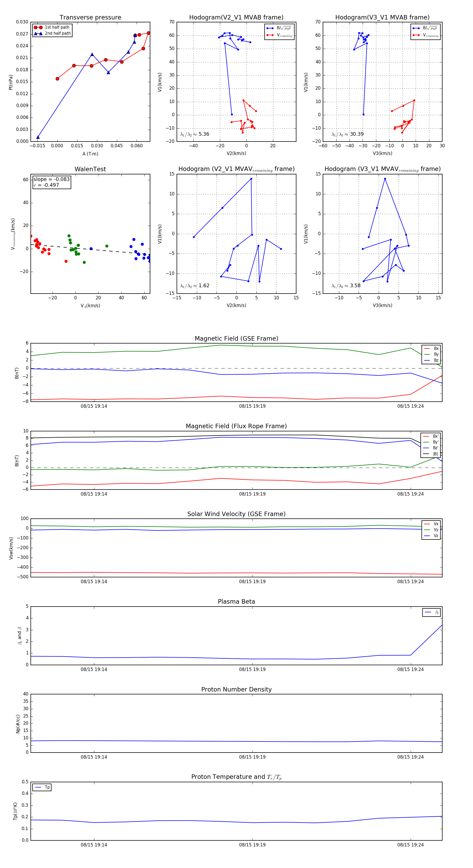Click the Vx legend entry
The width and height of the screenshot is (473, 868).
pos(431,524)
